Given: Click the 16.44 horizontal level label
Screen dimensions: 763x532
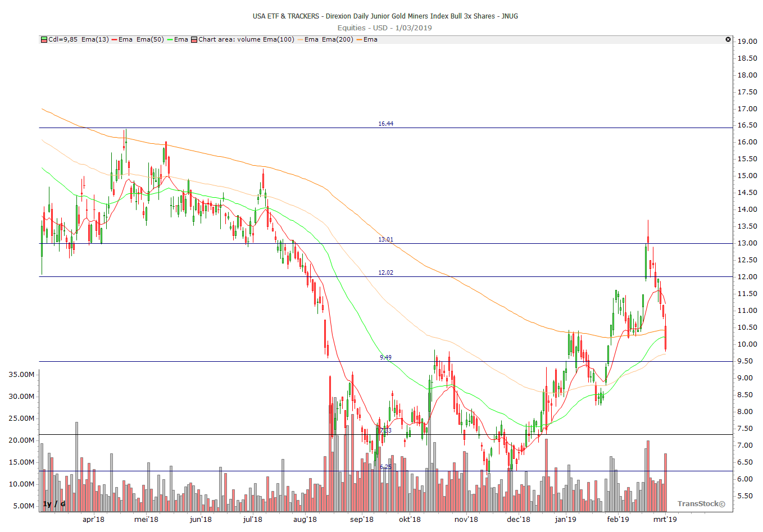Looking at the screenshot, I should [385, 124].
